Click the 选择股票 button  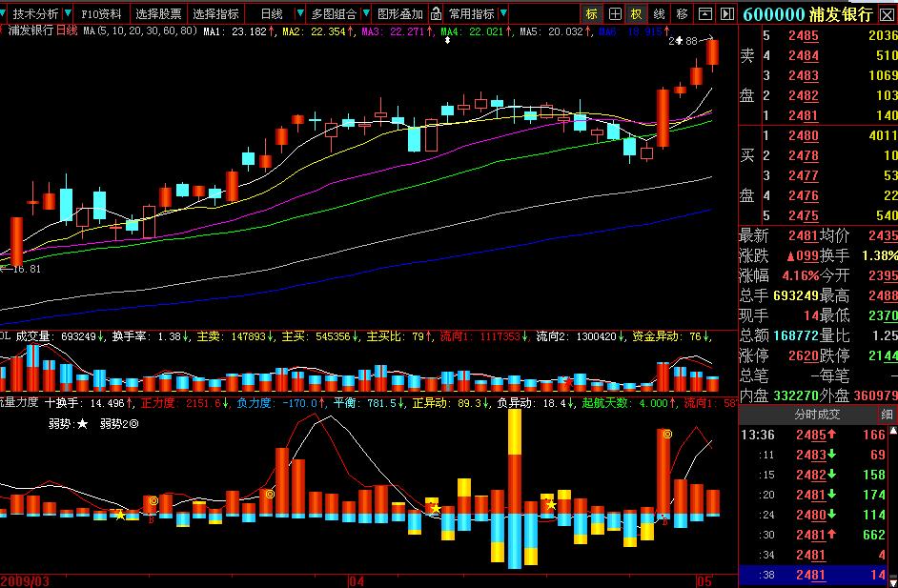158,13
